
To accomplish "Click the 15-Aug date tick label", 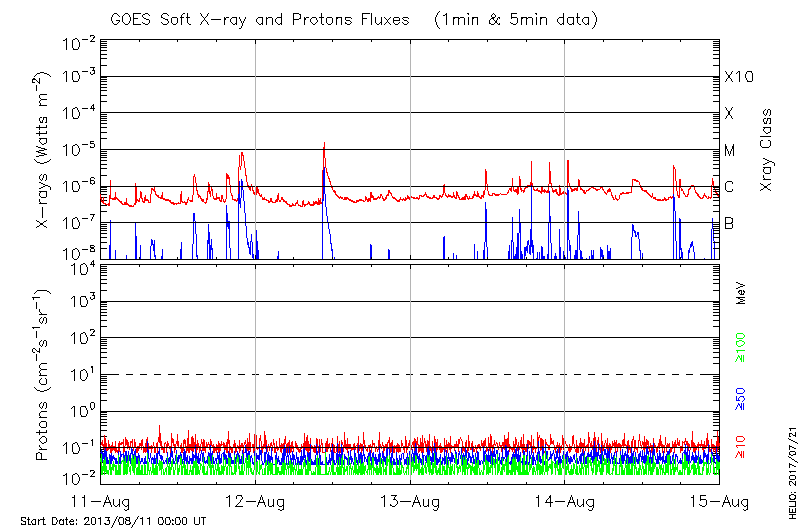I will click(718, 499).
